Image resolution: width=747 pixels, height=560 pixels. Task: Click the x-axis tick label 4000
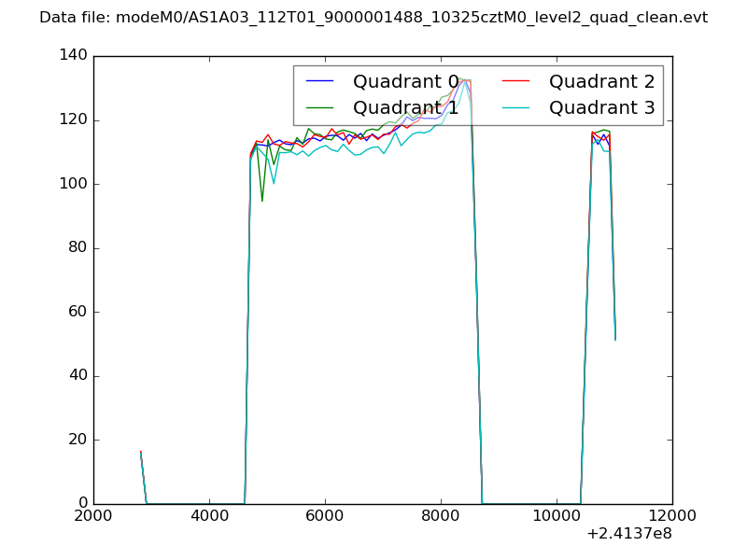coord(209,516)
